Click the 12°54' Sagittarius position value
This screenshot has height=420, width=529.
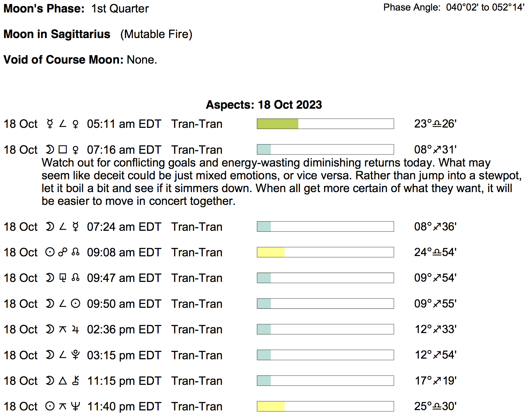pos(435,355)
